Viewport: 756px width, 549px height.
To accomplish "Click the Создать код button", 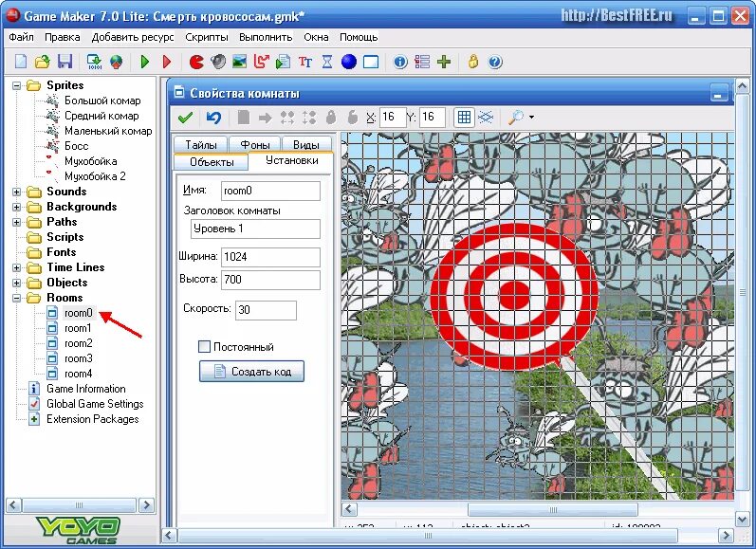I will [x=251, y=372].
